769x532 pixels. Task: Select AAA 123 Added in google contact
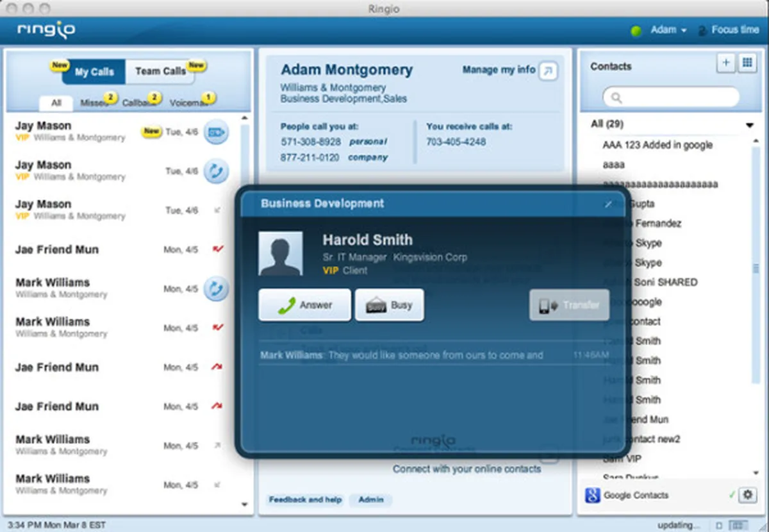(657, 145)
